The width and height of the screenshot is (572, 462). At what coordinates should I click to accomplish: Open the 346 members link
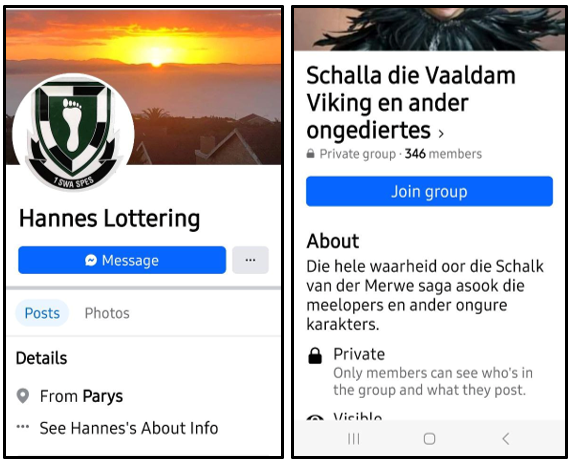[443, 154]
